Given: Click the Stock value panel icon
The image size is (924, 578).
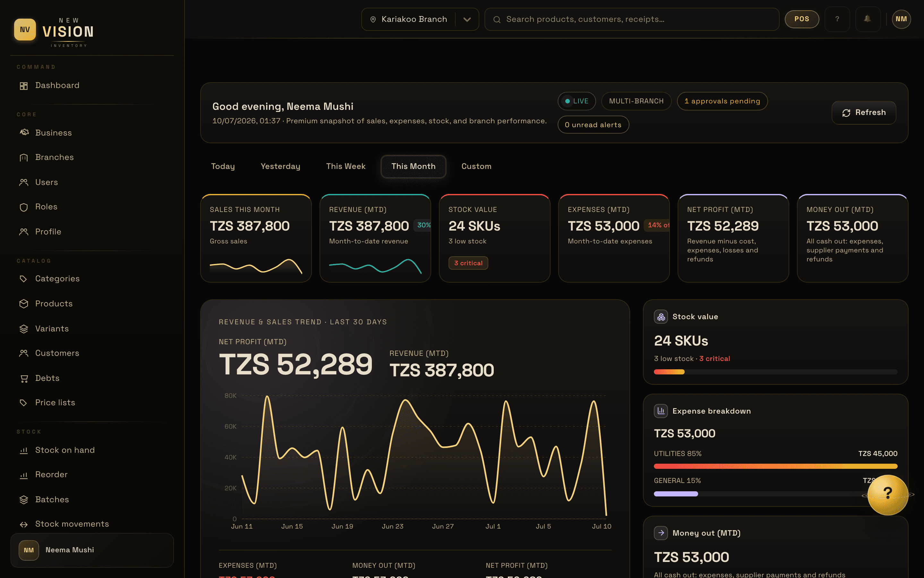Looking at the screenshot, I should click(x=661, y=317).
